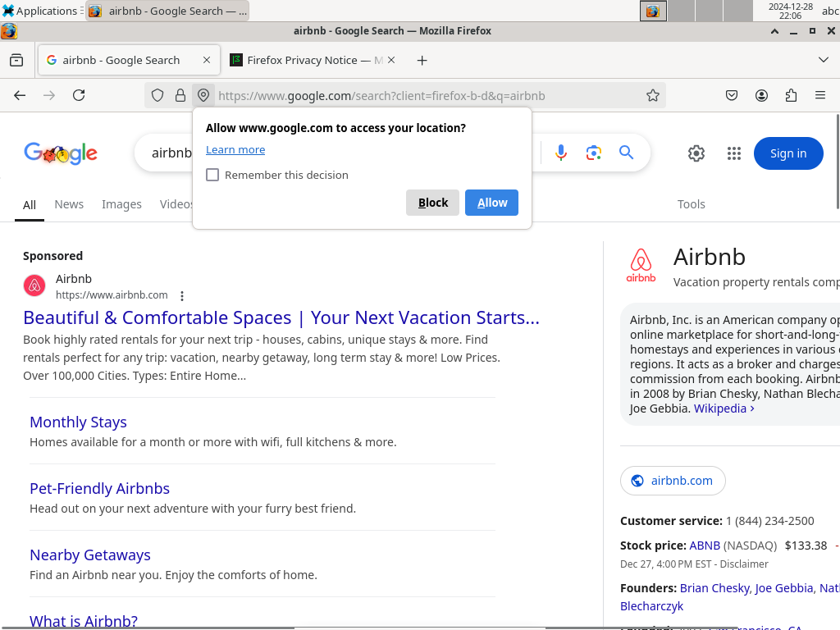
Task: Open the Firefox account icon
Action: point(761,95)
